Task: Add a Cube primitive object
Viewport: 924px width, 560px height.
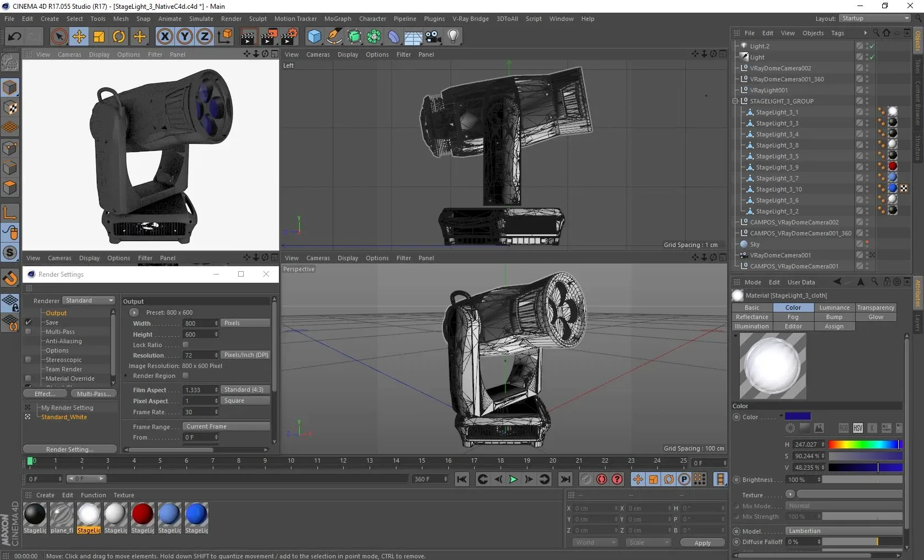Action: click(x=314, y=37)
